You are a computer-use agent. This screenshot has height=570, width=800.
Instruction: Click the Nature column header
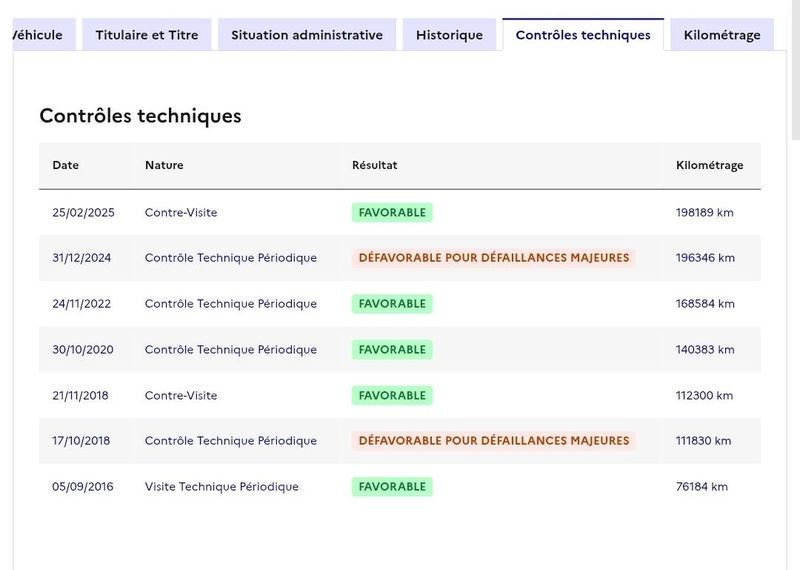164,165
